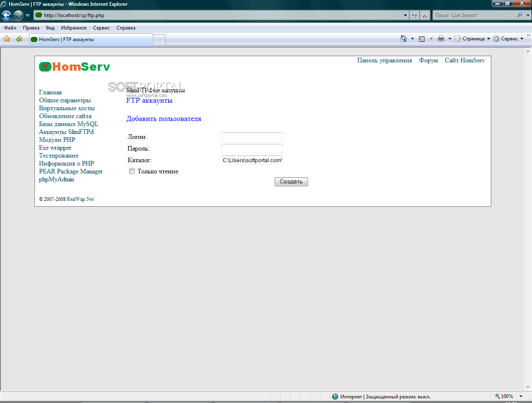Click the Favorites Center star icon
Viewport: 532px width, 403px height.
(x=7, y=39)
